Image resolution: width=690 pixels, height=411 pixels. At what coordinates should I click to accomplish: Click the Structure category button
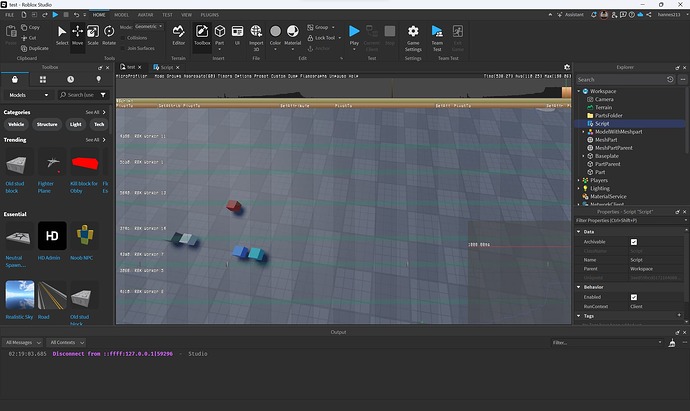[x=47, y=125]
